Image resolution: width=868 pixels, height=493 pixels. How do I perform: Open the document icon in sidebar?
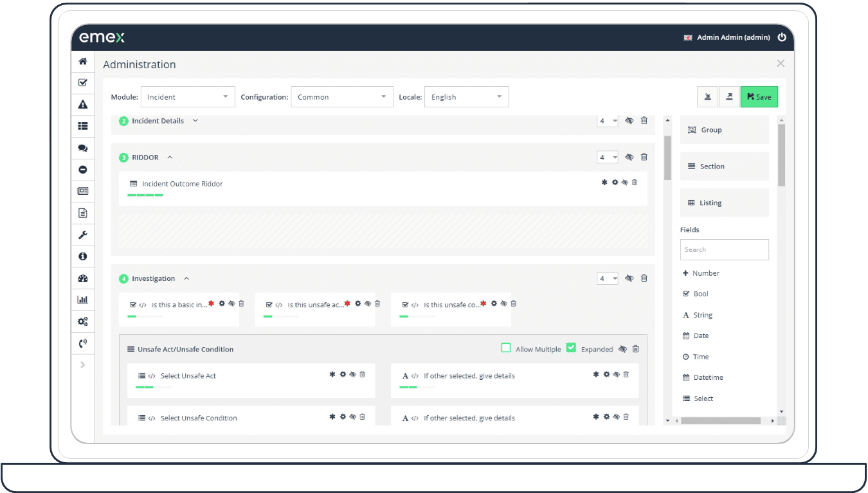(82, 213)
